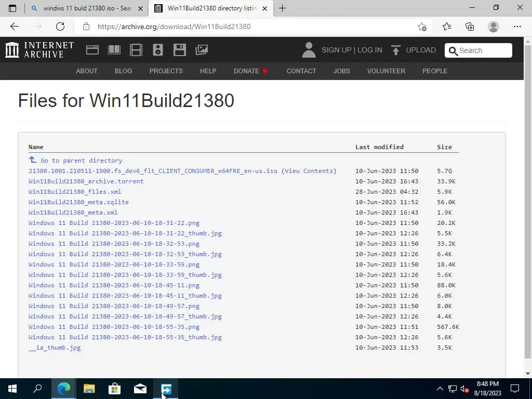Open File Explorer from the taskbar
Screen dimensions: 532x399
coord(89,389)
